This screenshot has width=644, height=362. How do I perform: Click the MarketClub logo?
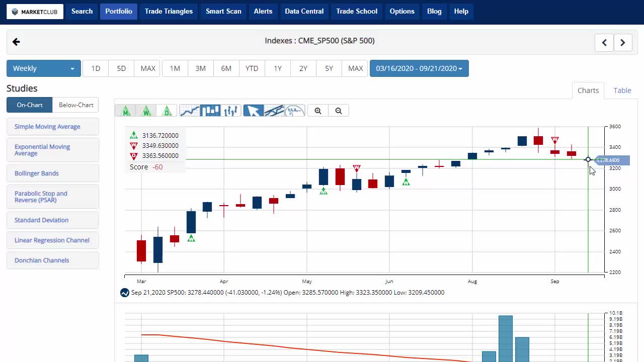coord(35,12)
